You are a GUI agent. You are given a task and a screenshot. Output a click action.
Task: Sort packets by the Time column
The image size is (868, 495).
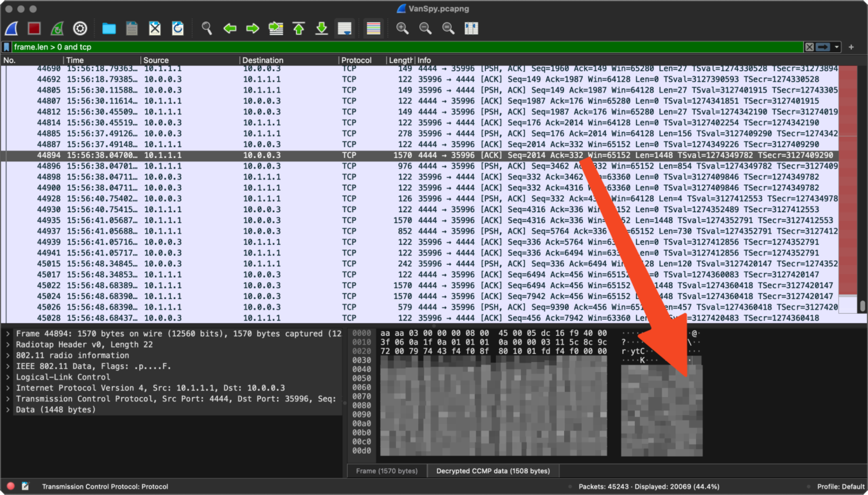click(102, 60)
